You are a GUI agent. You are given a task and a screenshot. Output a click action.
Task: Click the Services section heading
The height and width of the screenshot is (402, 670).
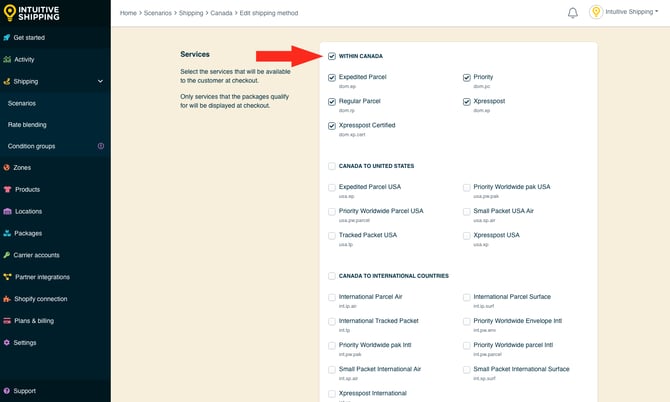(x=195, y=54)
